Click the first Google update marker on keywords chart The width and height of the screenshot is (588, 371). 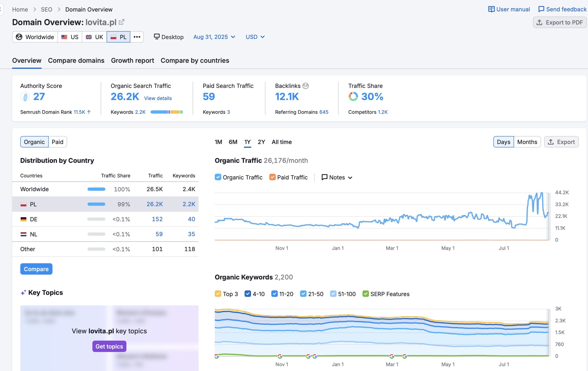tap(217, 356)
